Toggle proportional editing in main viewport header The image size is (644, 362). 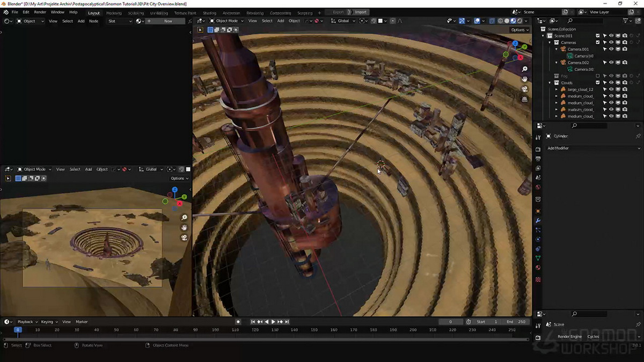coord(393,21)
